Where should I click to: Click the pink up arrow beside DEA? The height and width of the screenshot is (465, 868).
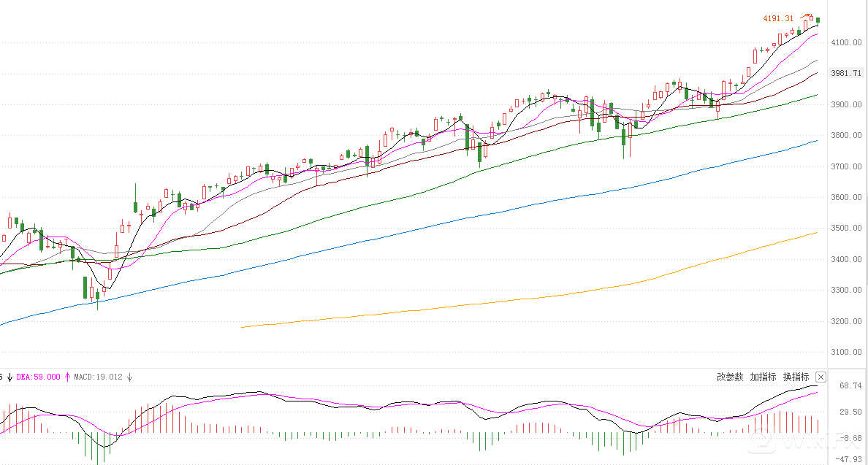[x=68, y=377]
